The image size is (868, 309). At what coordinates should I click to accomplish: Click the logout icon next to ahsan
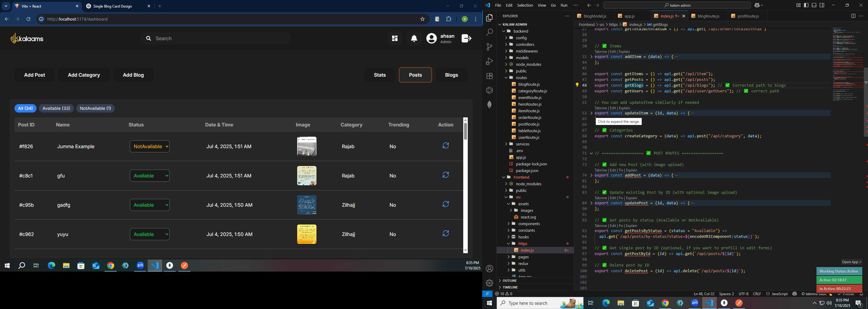466,38
